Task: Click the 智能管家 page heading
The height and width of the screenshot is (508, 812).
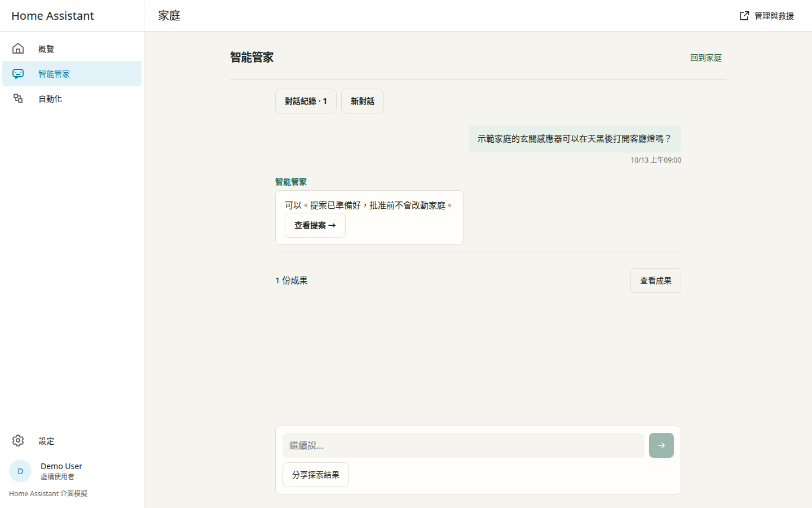Action: [x=252, y=58]
